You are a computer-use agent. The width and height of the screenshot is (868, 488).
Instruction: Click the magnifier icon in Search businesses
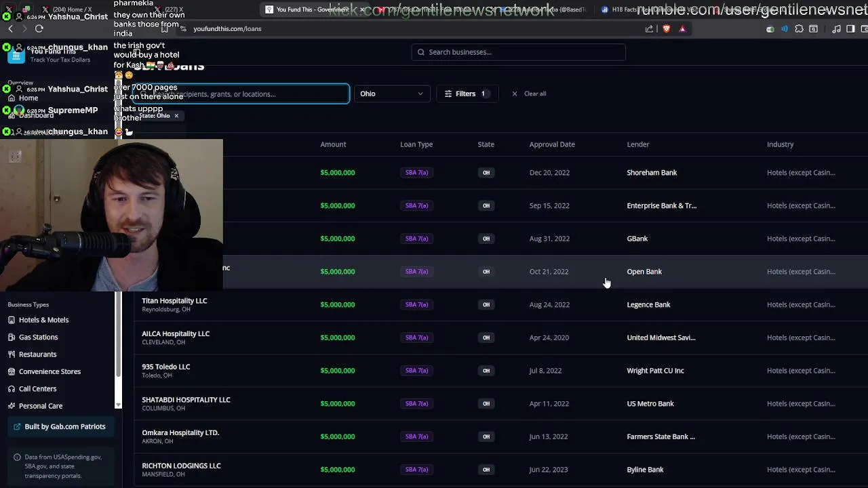click(421, 52)
